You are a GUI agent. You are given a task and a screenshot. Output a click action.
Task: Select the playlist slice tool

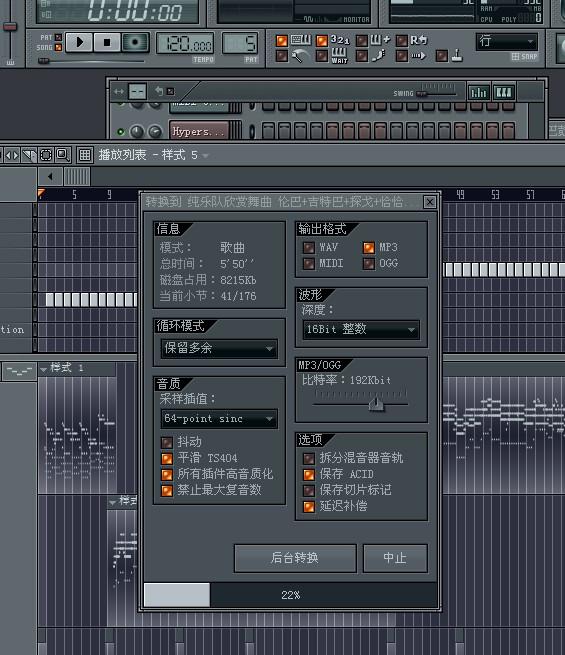29,155
